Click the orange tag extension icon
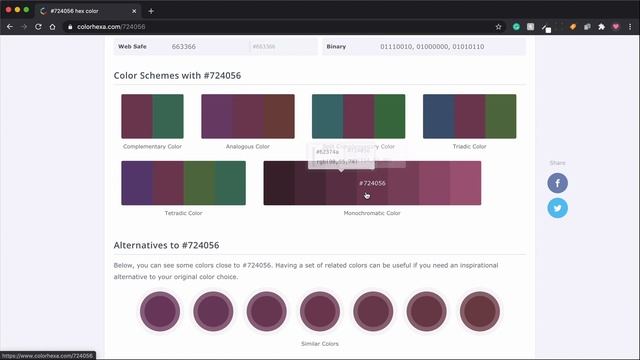 (573, 27)
